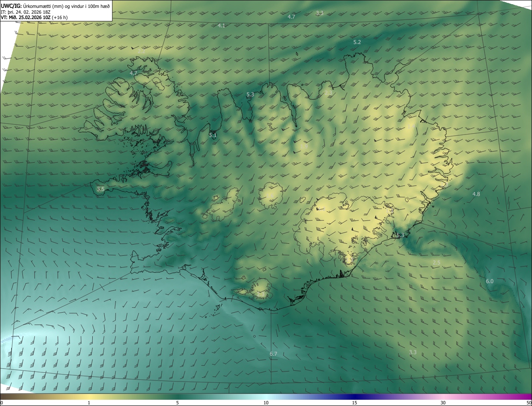Click the 6.7 value south of Iceland
Screen dimensions: 532x406
tap(273, 354)
